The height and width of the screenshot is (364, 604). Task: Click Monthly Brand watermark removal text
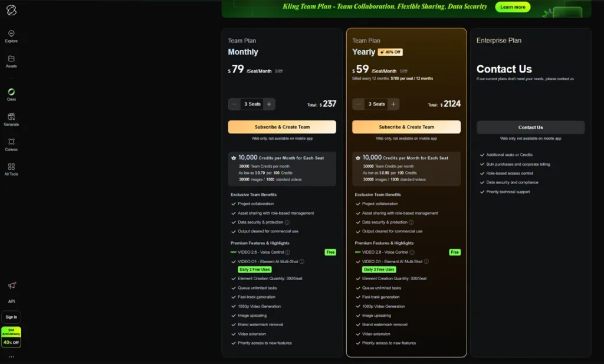click(260, 324)
